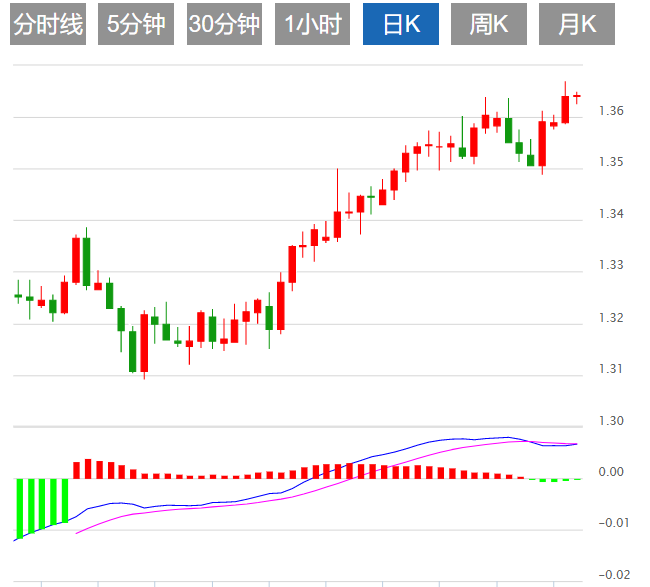Open the 30分钟 interval tab
This screenshot has width=650, height=587.
point(225,24)
